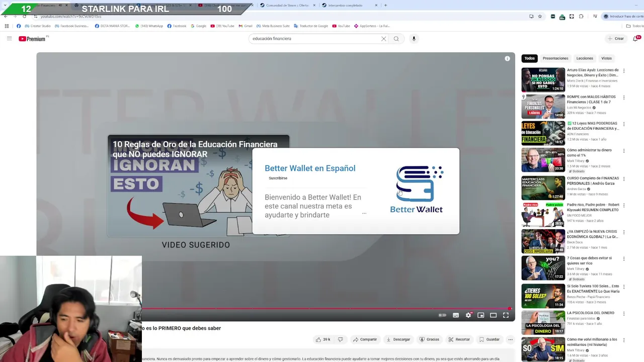Select the Presentaciones filter chip

click(555, 58)
